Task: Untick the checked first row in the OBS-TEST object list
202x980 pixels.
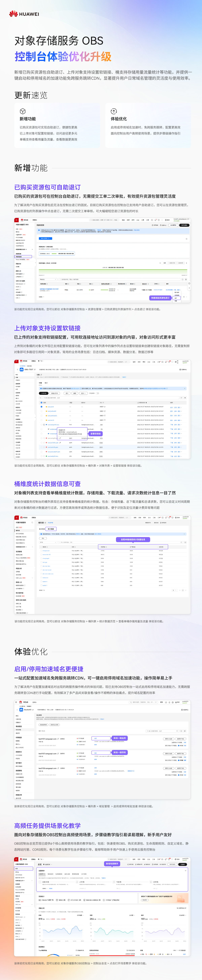Action: [x=42, y=407]
